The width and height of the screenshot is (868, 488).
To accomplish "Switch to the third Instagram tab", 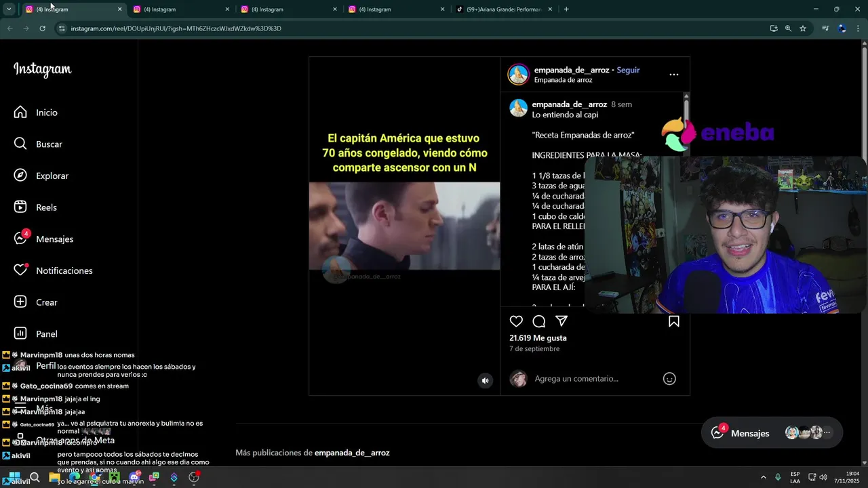I will click(288, 9).
